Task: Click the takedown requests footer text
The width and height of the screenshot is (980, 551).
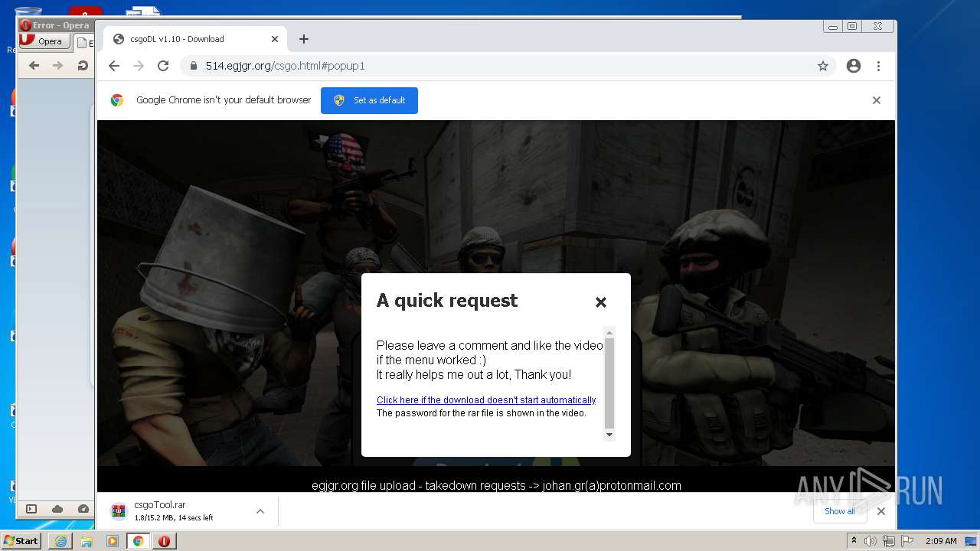Action: click(x=496, y=485)
